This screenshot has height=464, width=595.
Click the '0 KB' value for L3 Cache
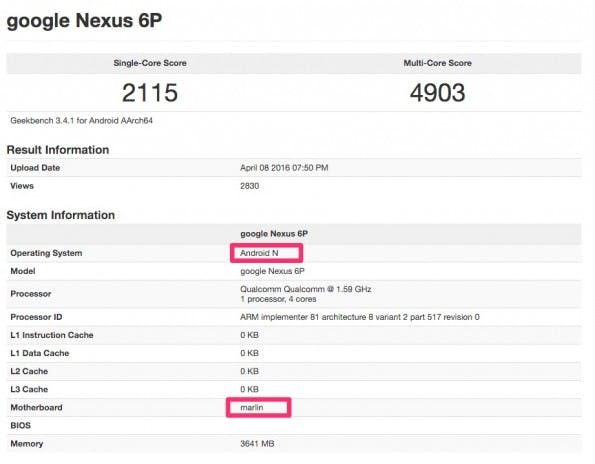coord(249,389)
